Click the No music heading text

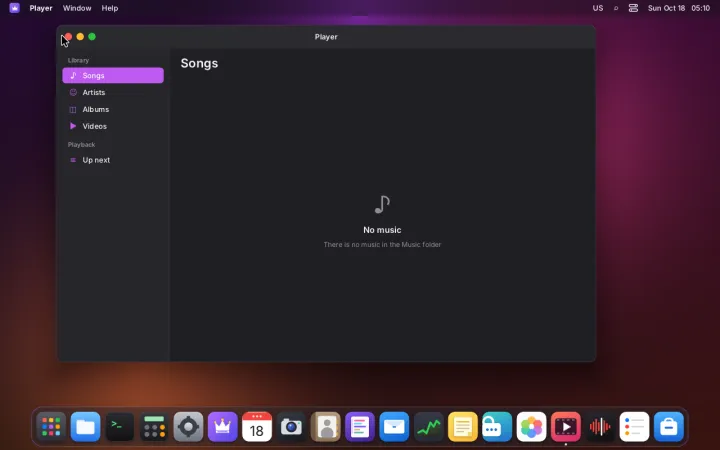pyautogui.click(x=382, y=230)
